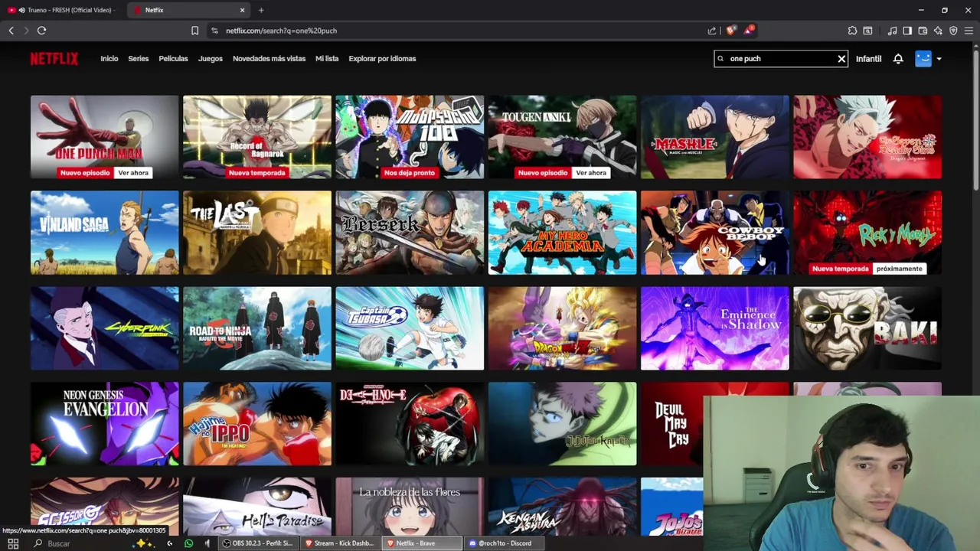Open the blue profile avatar
The height and width of the screenshot is (551, 980).
tap(923, 59)
